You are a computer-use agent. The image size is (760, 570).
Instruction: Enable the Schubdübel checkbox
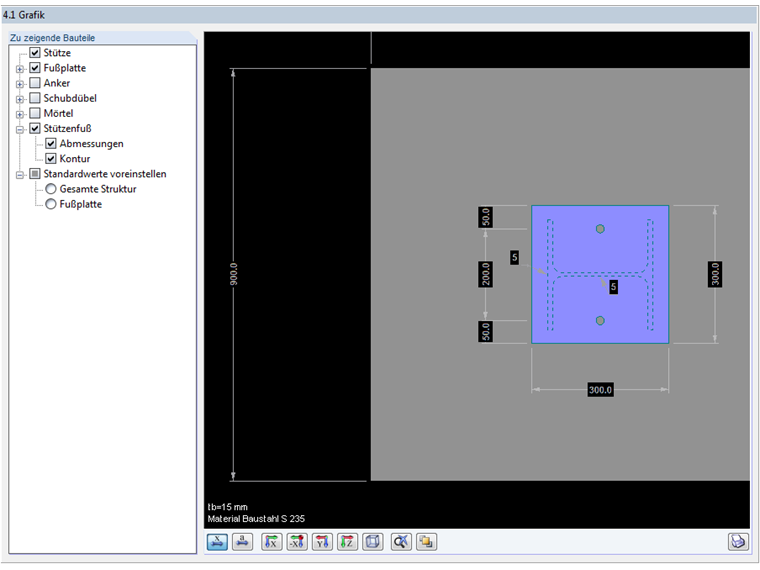pos(35,98)
